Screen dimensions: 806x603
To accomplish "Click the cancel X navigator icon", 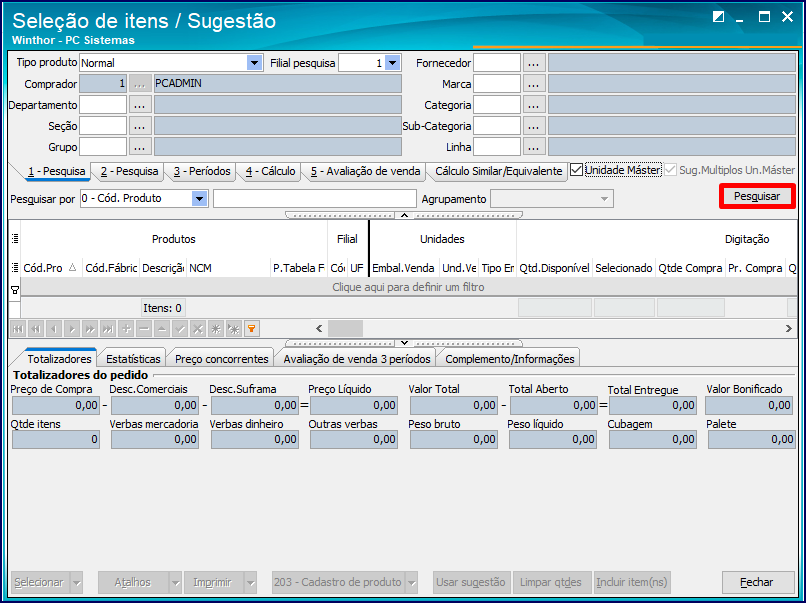I will pyautogui.click(x=198, y=328).
